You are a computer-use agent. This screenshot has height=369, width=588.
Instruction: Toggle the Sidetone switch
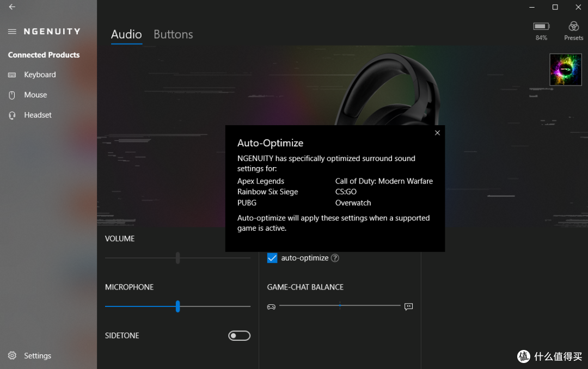(239, 336)
